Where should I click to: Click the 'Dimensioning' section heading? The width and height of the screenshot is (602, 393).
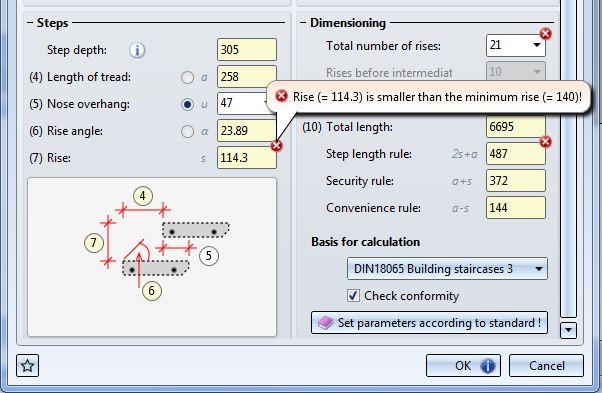348,23
